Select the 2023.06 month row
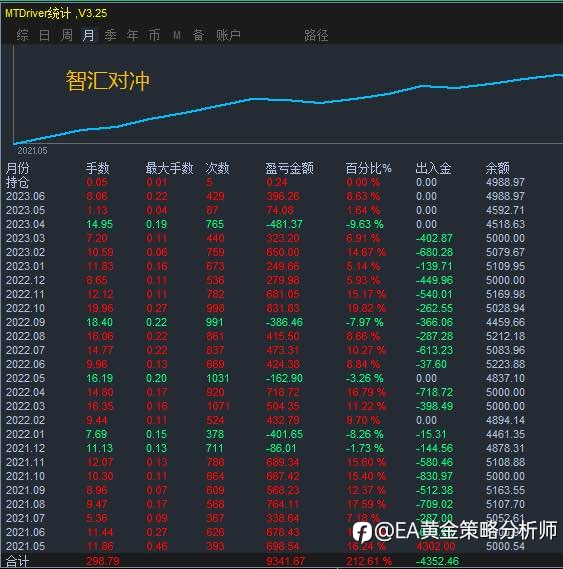The width and height of the screenshot is (563, 569). click(x=265, y=196)
